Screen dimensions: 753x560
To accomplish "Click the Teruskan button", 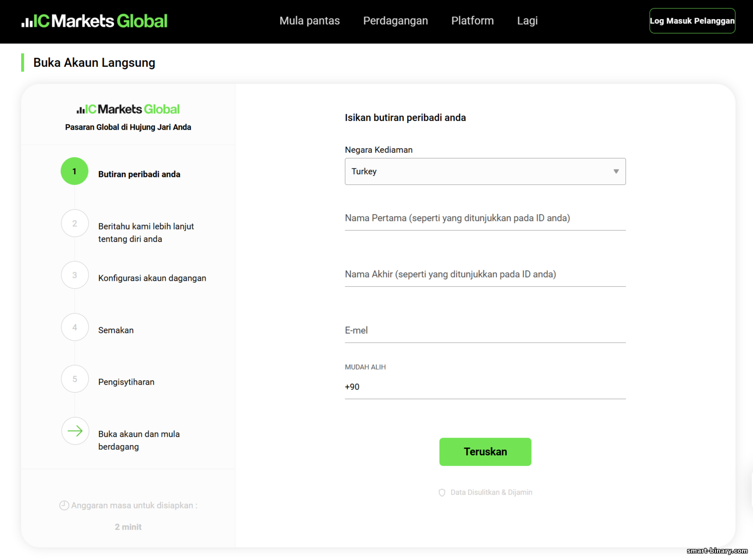I will click(x=485, y=452).
